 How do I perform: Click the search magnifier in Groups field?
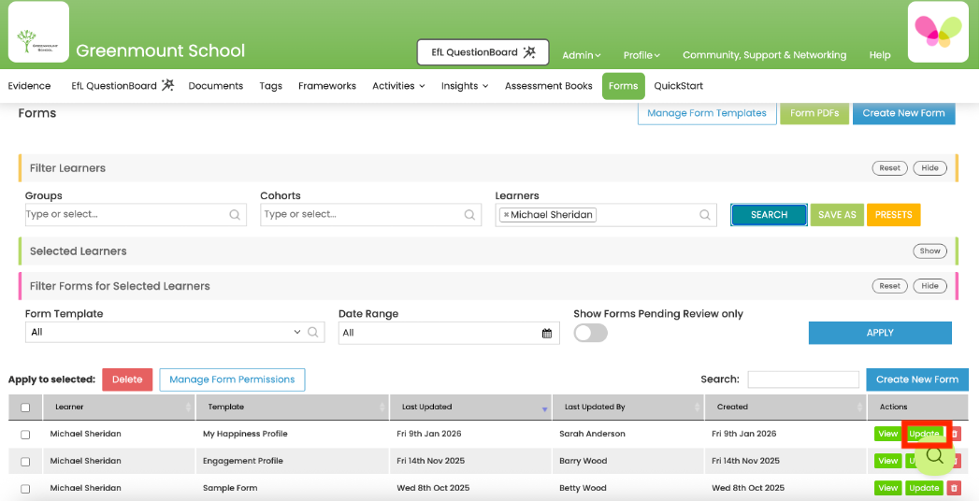click(x=235, y=214)
